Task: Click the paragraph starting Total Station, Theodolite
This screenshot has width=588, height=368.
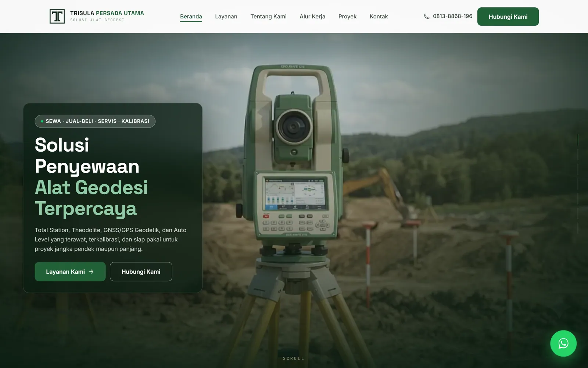Action: tap(111, 239)
